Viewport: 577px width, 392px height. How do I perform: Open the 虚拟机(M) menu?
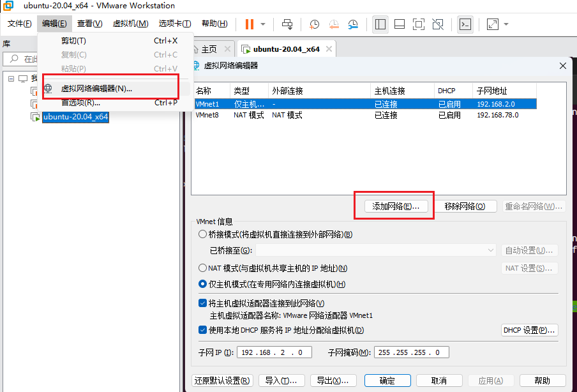[130, 24]
